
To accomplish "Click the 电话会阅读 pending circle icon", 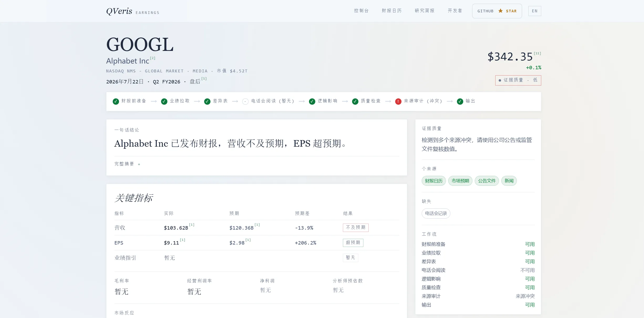I will pos(245,101).
